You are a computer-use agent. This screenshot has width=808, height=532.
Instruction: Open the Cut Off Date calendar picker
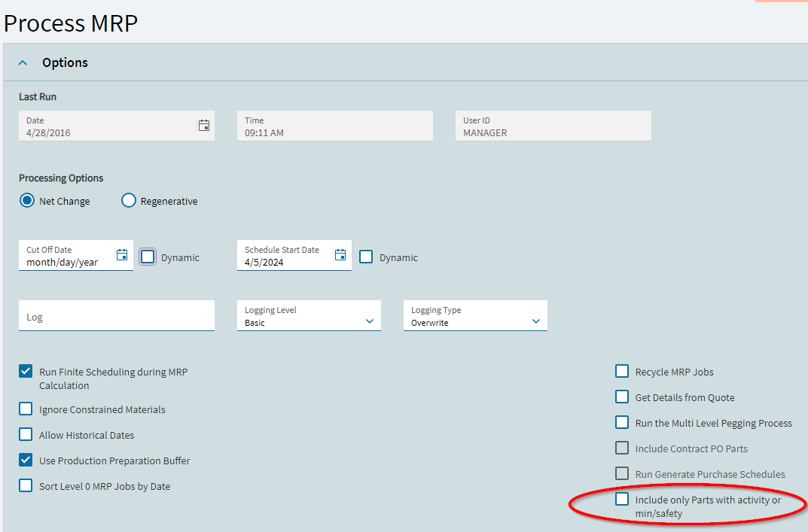tap(122, 255)
